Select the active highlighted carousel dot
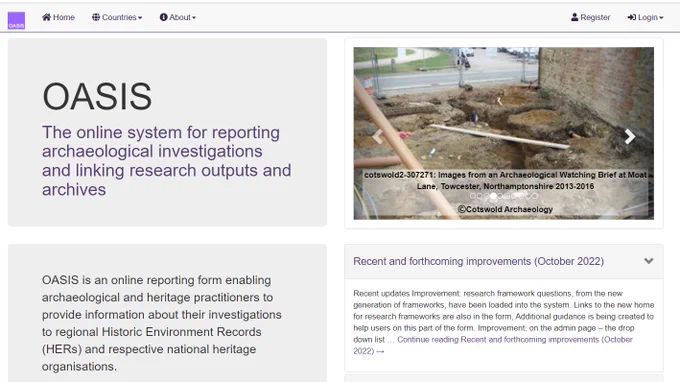The height and width of the screenshot is (382, 680). (493, 196)
